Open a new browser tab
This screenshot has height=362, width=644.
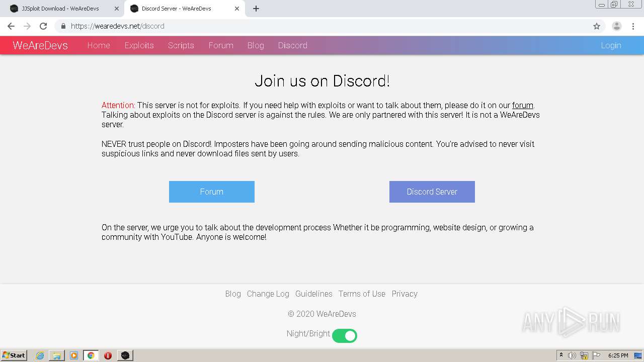click(256, 9)
